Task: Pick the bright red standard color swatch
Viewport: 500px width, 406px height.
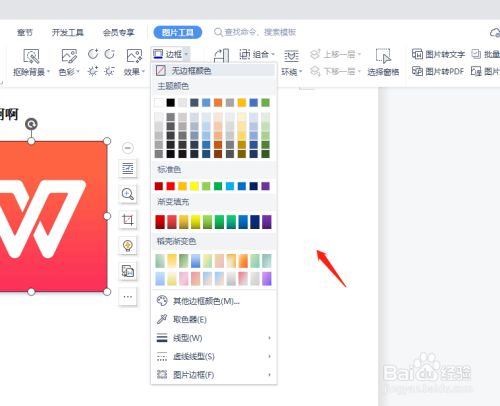Action: [171, 186]
